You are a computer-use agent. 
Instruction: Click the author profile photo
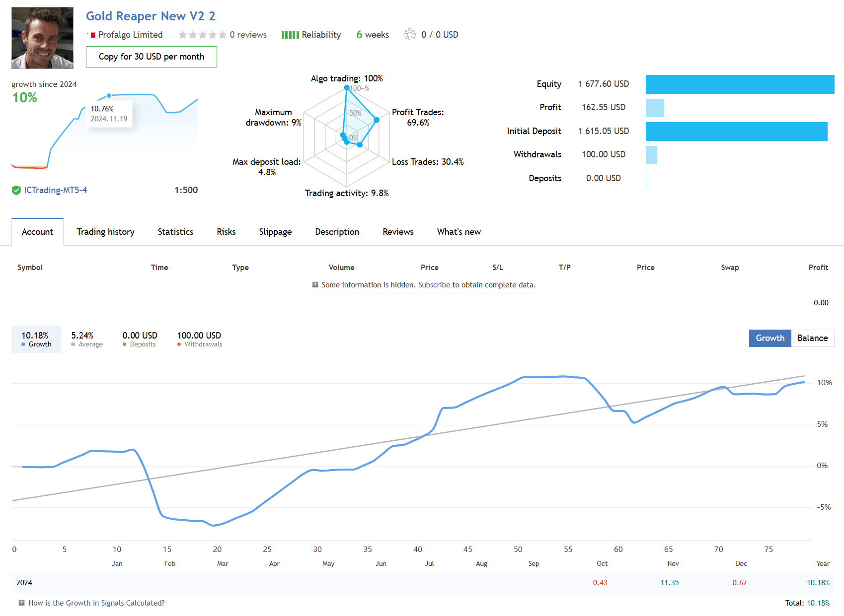coord(42,38)
